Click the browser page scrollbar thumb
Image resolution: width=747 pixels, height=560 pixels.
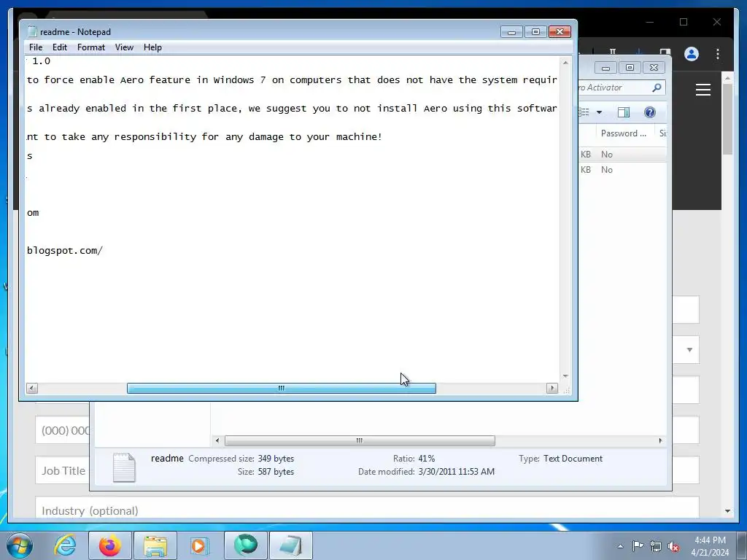point(727,119)
